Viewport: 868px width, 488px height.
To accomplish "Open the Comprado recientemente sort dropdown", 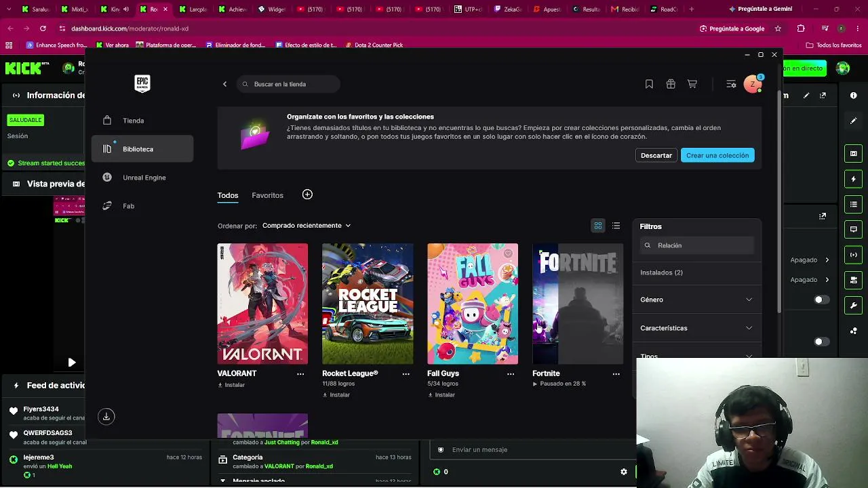I will (x=307, y=226).
